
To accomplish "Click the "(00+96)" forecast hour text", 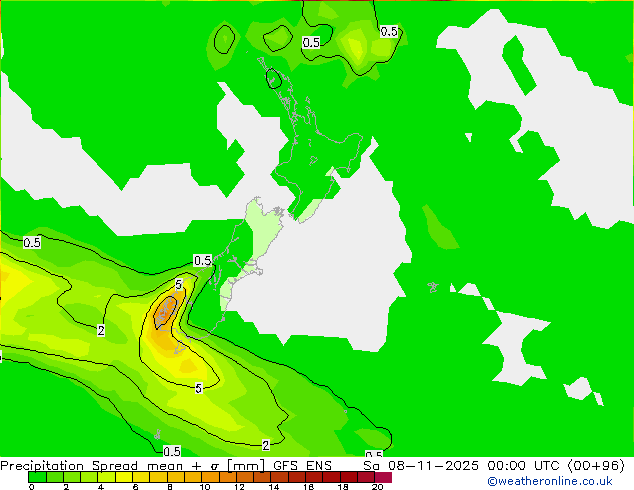I will coord(596,465).
